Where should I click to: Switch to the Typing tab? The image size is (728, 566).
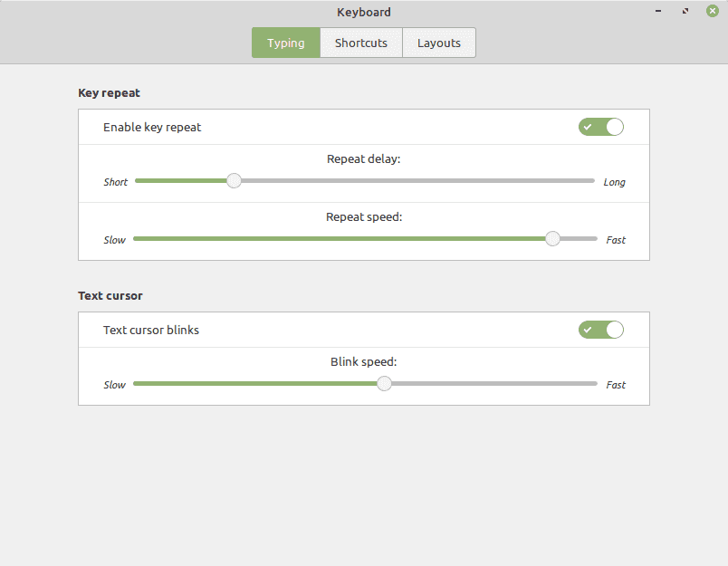pos(286,43)
